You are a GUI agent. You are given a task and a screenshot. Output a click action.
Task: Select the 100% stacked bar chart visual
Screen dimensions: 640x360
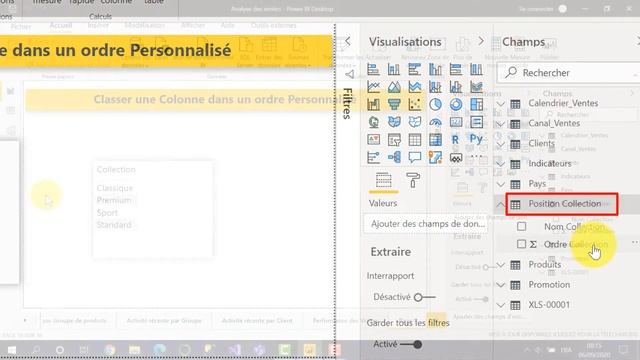click(456, 70)
